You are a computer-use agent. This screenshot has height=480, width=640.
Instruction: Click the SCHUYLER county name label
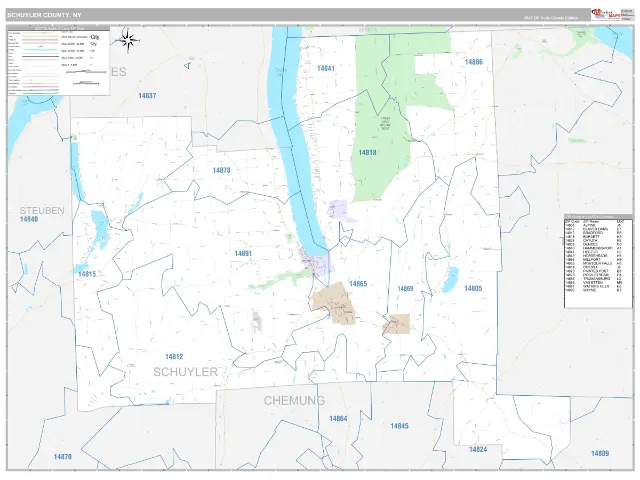[x=185, y=372]
